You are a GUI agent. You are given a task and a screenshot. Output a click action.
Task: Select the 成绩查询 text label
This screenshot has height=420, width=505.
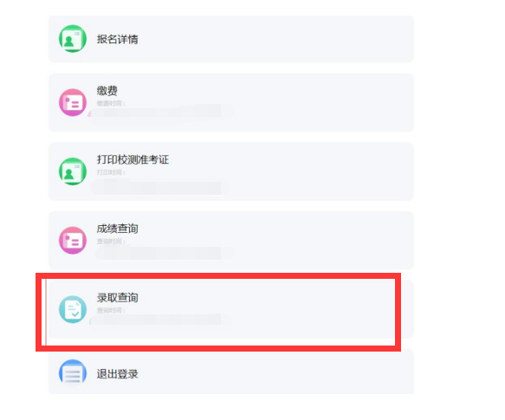coord(117,229)
